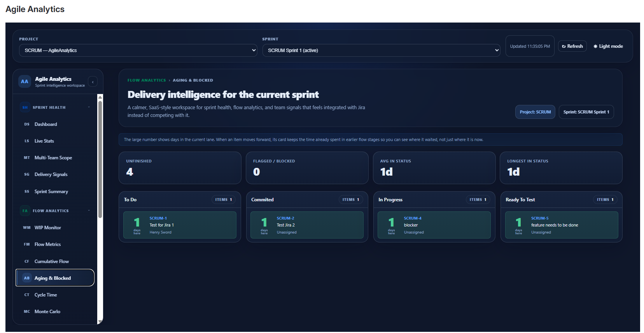Open Cycle Time view
644x333 pixels.
point(55,295)
